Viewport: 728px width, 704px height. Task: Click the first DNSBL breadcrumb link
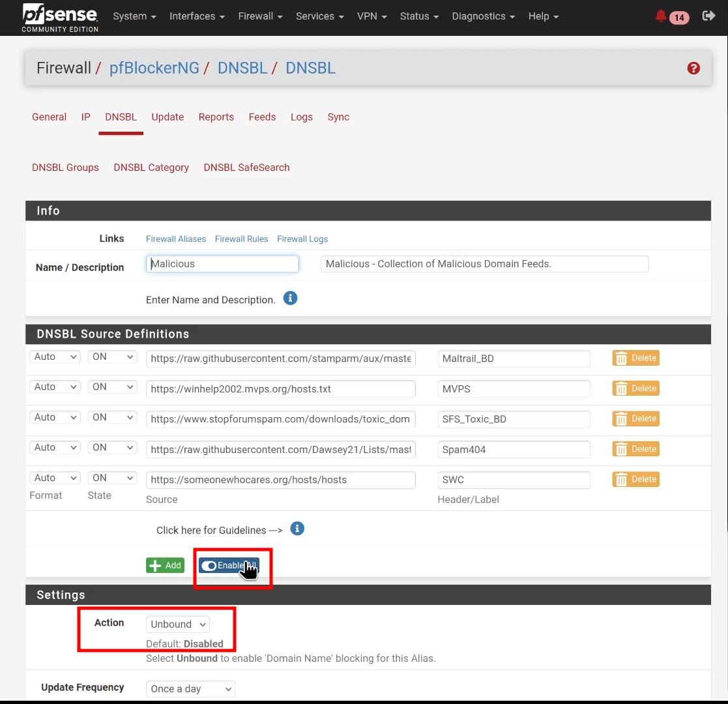[x=242, y=68]
